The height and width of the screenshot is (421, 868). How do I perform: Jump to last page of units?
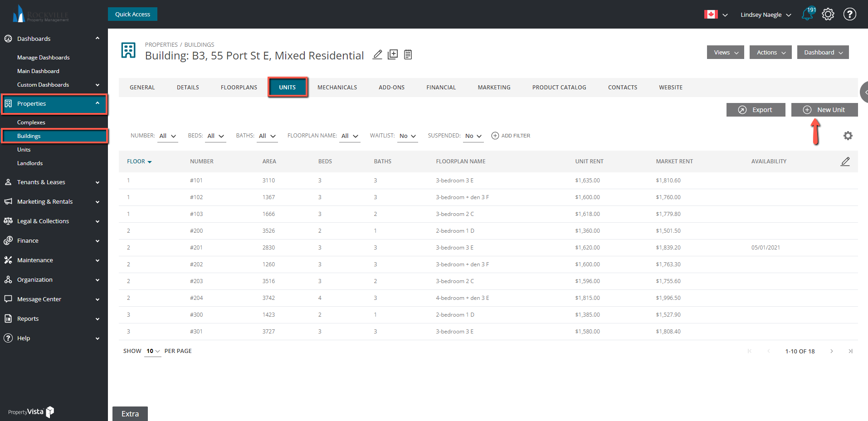[x=850, y=351]
